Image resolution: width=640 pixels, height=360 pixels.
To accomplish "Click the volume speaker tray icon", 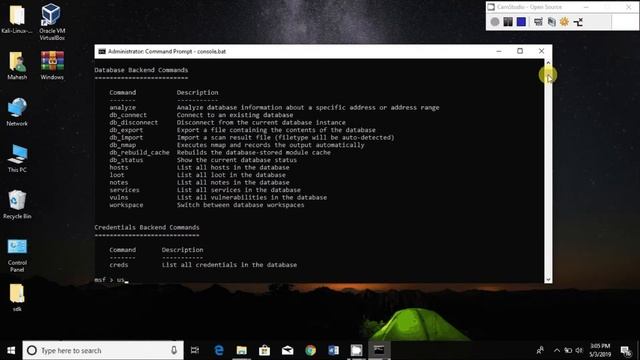I will click(x=579, y=350).
